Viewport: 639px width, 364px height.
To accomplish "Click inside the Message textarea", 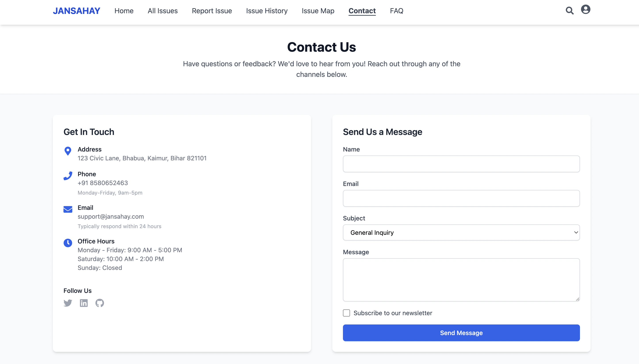I will coord(461,279).
